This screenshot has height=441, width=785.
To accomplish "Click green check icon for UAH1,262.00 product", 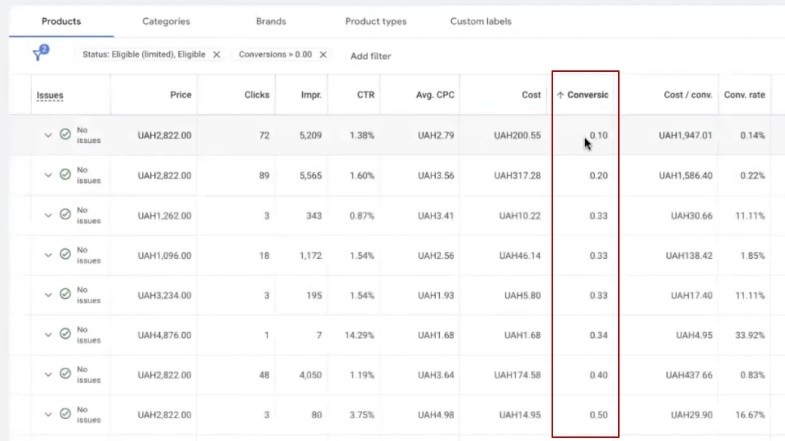I will pyautogui.click(x=65, y=214).
